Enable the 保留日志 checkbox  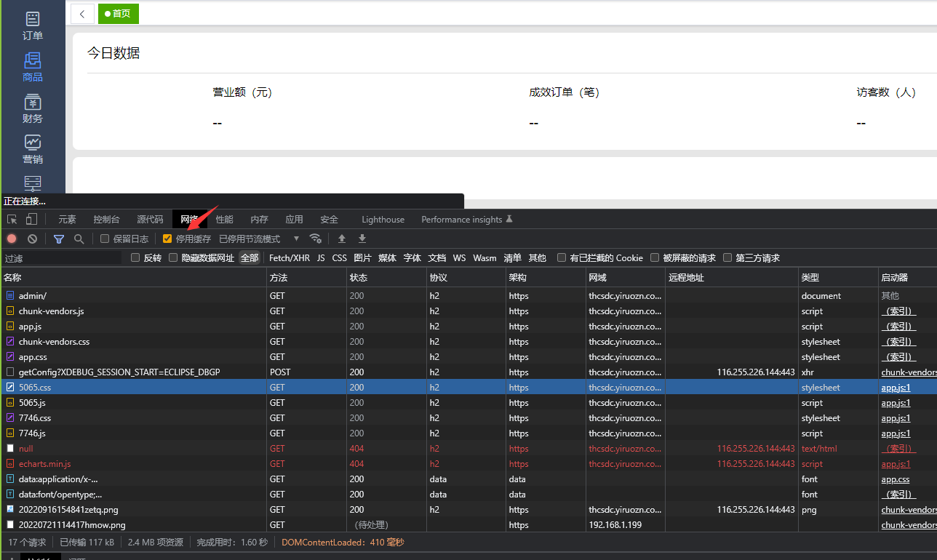pyautogui.click(x=105, y=239)
